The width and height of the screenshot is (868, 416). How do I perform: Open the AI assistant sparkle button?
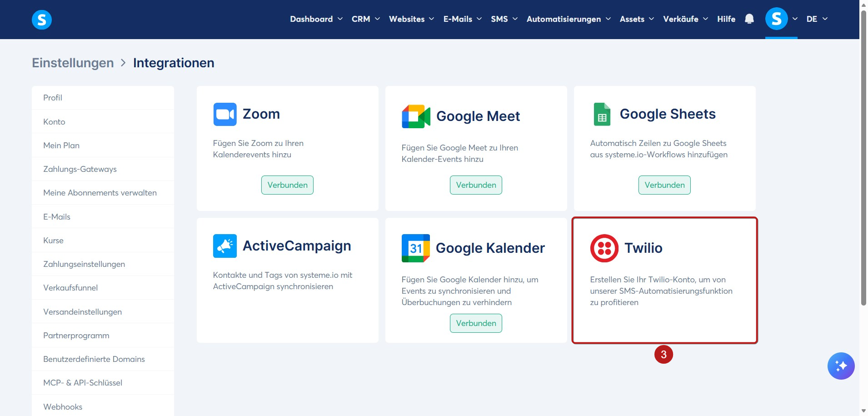click(x=841, y=366)
